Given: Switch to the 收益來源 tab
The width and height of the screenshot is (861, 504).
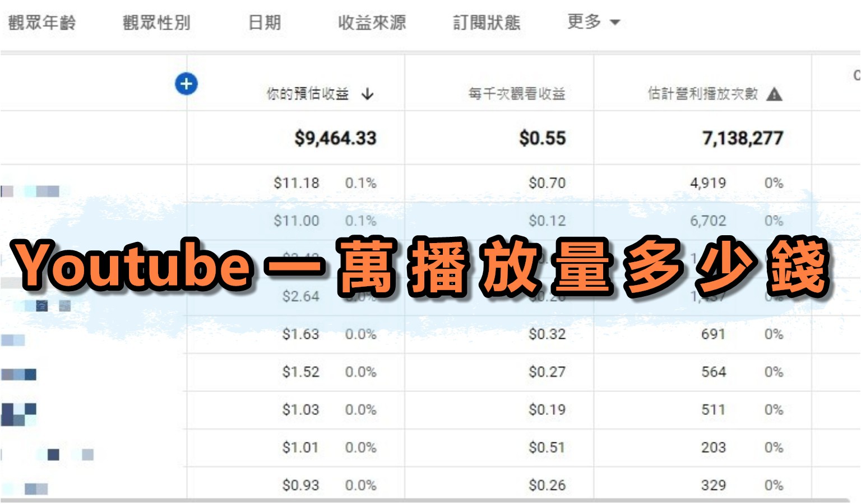Looking at the screenshot, I should 372,22.
